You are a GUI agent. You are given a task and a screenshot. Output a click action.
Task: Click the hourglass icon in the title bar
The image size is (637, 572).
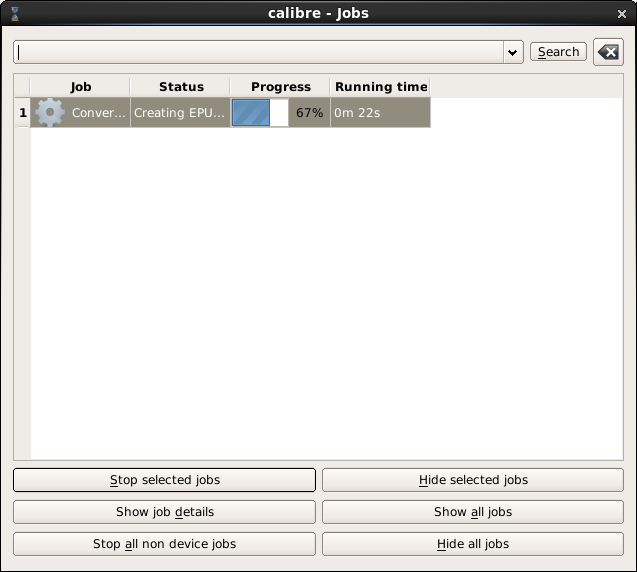[x=15, y=14]
